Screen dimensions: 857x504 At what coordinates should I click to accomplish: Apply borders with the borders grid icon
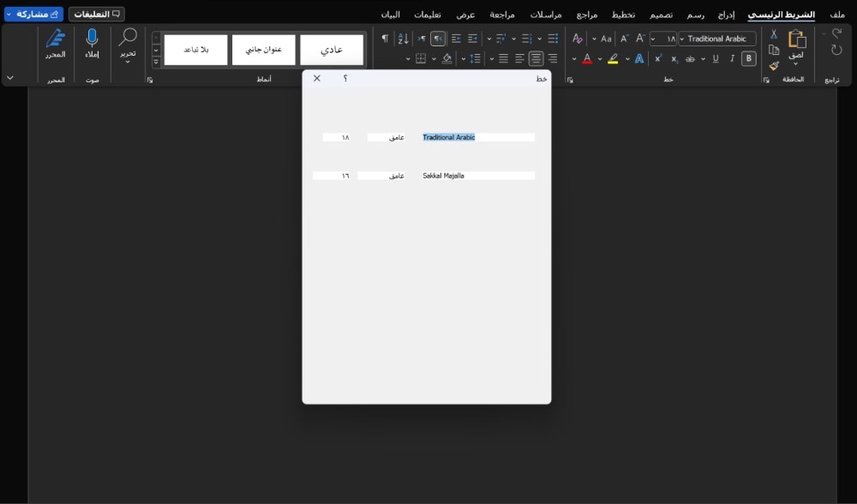tap(420, 58)
